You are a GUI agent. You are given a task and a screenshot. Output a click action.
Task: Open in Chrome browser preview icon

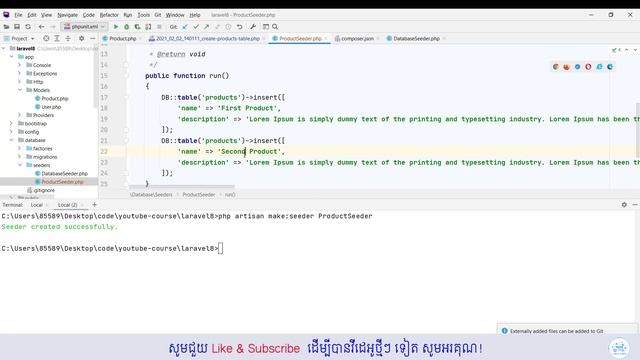(556, 67)
